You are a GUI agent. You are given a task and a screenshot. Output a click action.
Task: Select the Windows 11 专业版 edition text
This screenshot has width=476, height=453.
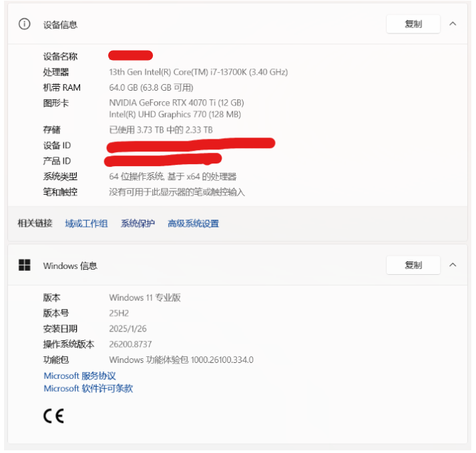pos(145,298)
